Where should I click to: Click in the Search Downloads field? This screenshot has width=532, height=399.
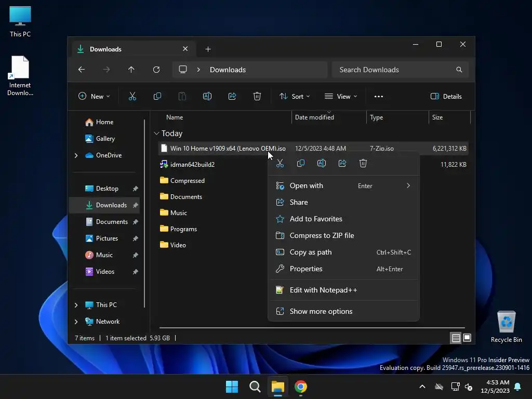coord(401,70)
